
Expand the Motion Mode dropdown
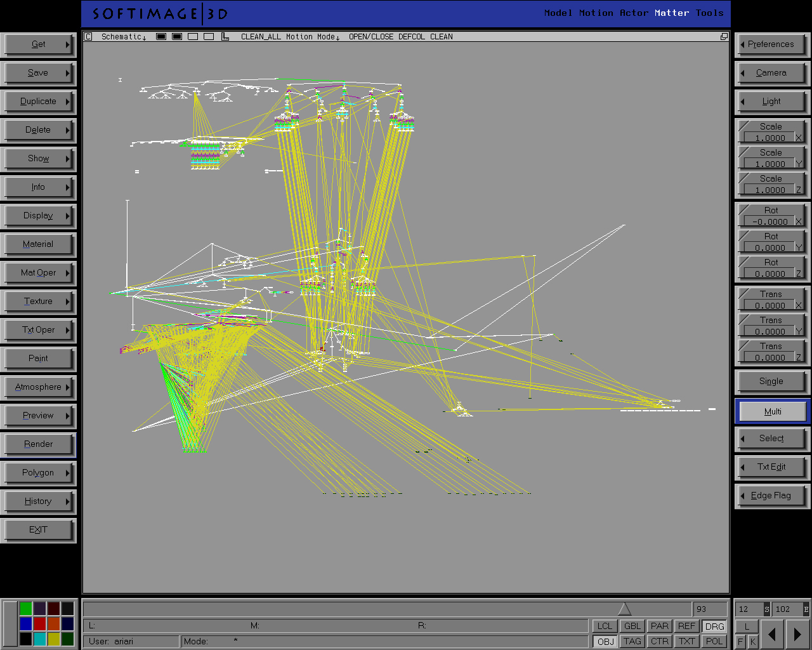point(313,37)
